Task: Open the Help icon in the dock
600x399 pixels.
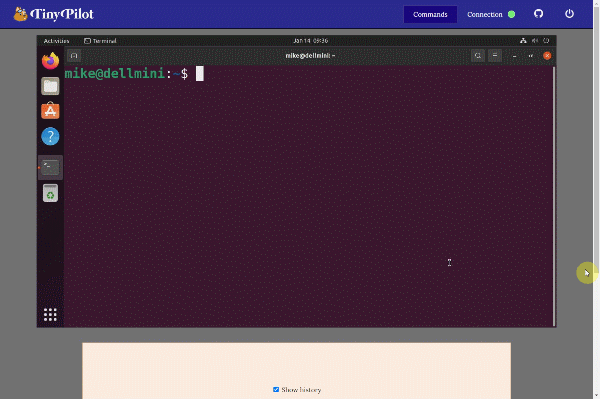Action: click(51, 136)
